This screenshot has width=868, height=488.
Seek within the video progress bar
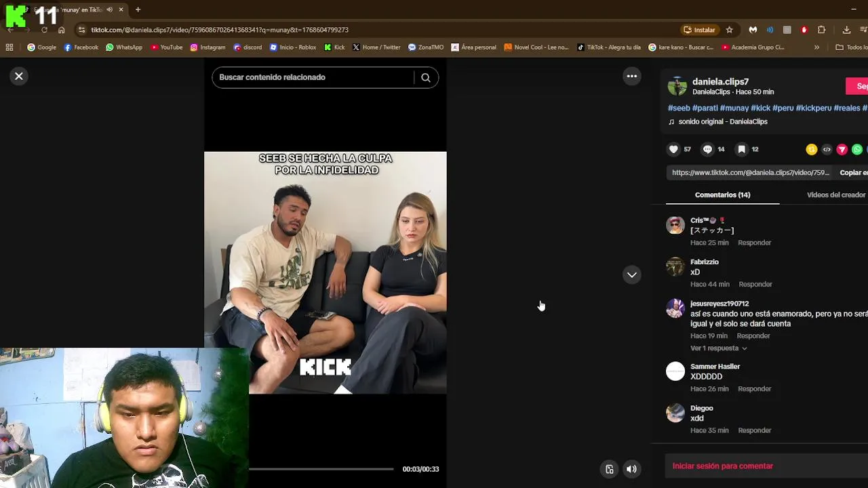pyautogui.click(x=321, y=469)
